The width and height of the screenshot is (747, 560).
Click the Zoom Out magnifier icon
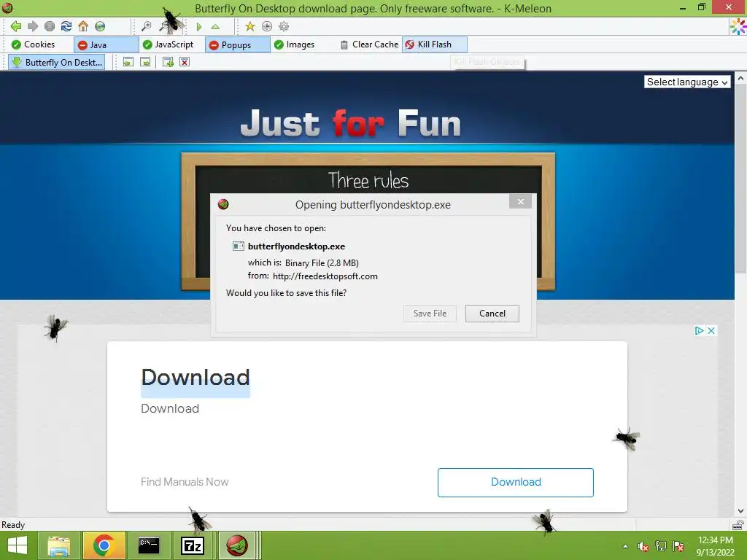(164, 26)
